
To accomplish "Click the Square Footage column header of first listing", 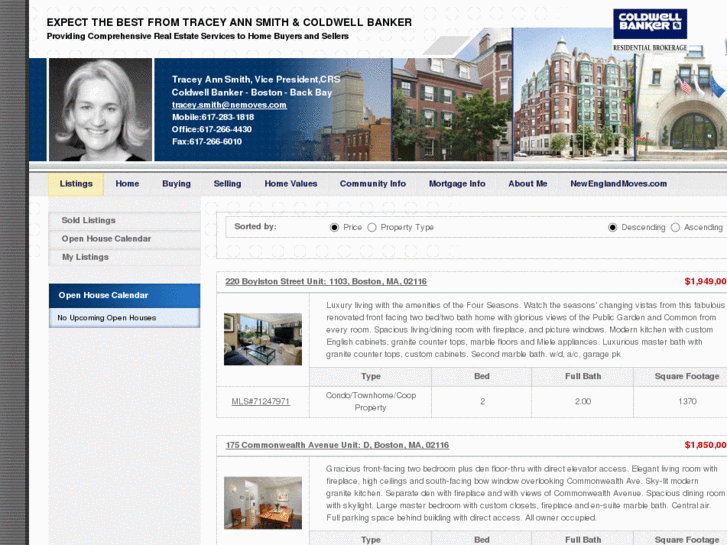I will [687, 377].
